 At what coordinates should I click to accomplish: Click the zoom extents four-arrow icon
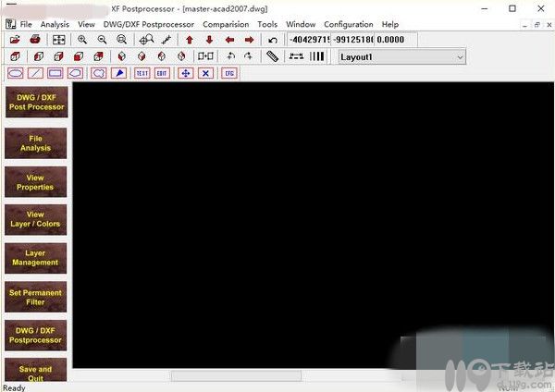pyautogui.click(x=59, y=40)
